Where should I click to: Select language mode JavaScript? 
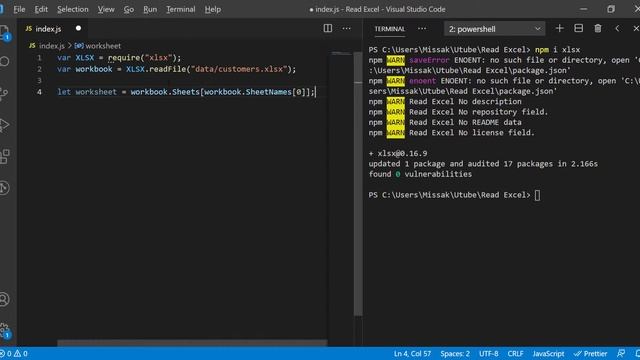548,353
